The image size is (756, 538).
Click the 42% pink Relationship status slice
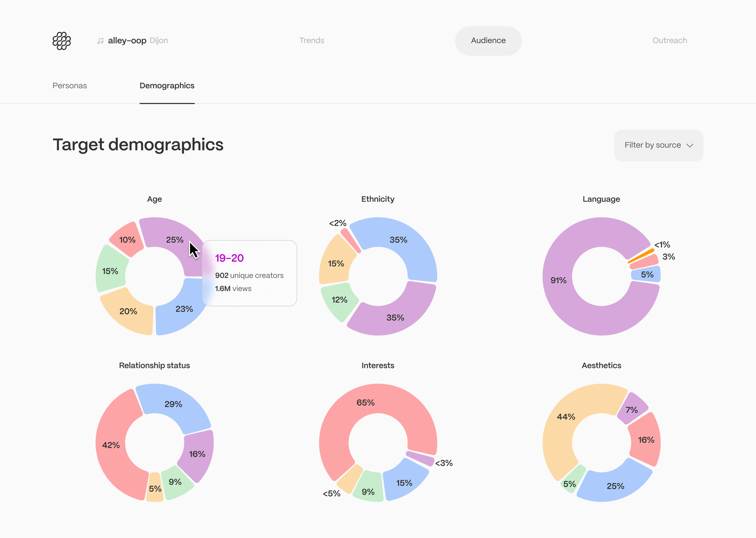pyautogui.click(x=111, y=446)
